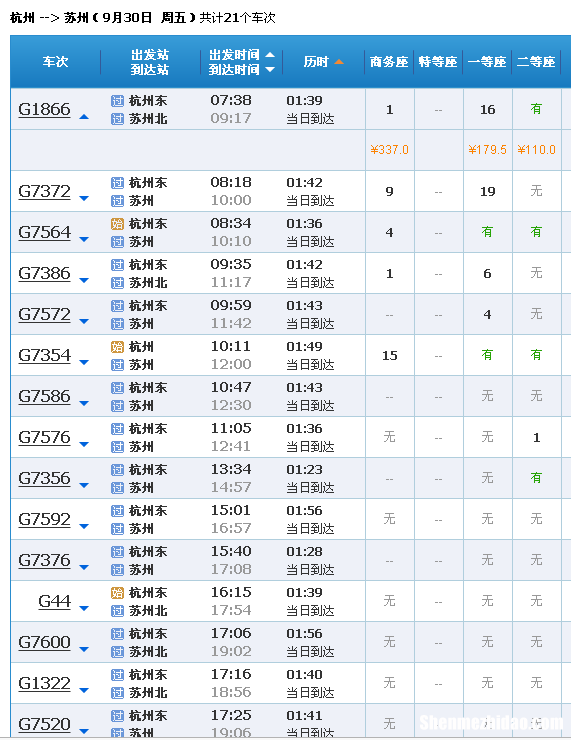Open train G7386 details link

coord(44,274)
